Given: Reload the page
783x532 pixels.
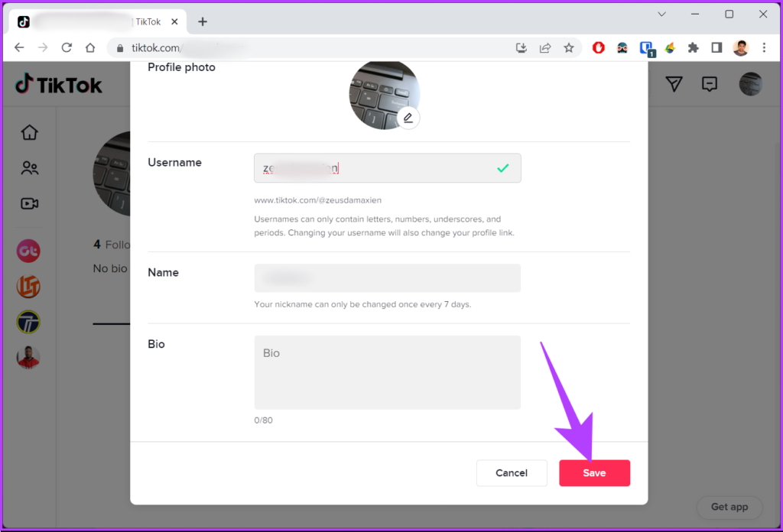Looking at the screenshot, I should pos(67,47).
